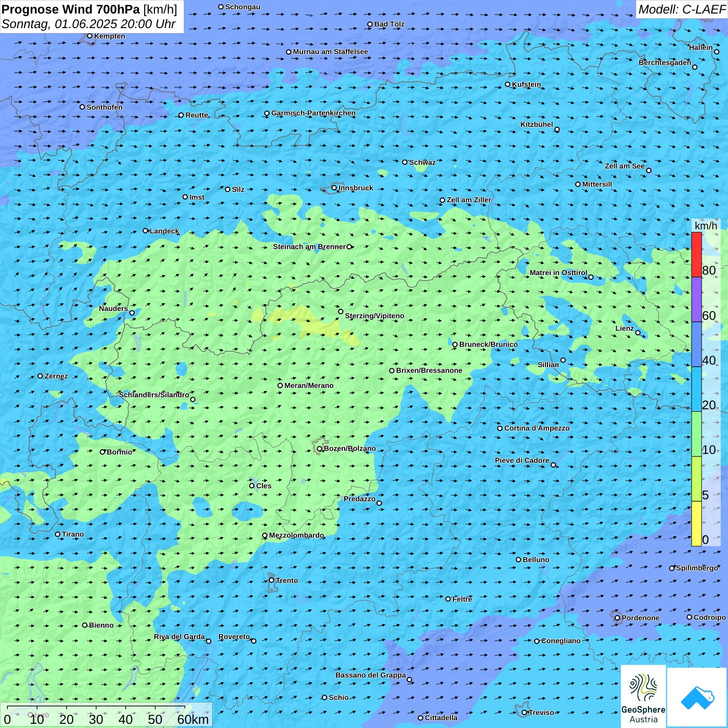The width and height of the screenshot is (728, 728).
Task: Click the Landeck city marker
Action: click(x=145, y=231)
